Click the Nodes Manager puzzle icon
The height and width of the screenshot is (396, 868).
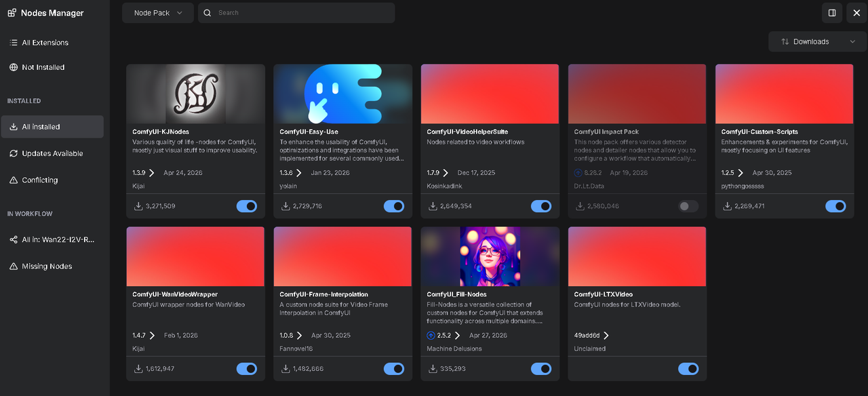(12, 13)
